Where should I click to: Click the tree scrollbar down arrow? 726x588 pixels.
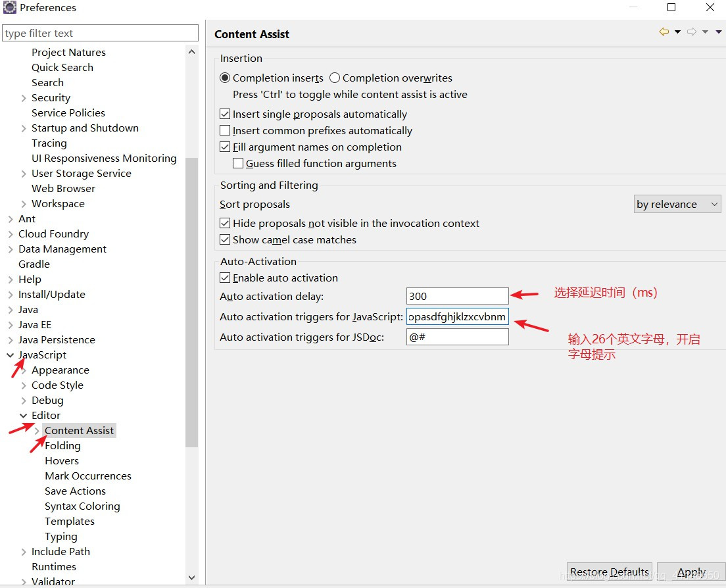point(191,577)
